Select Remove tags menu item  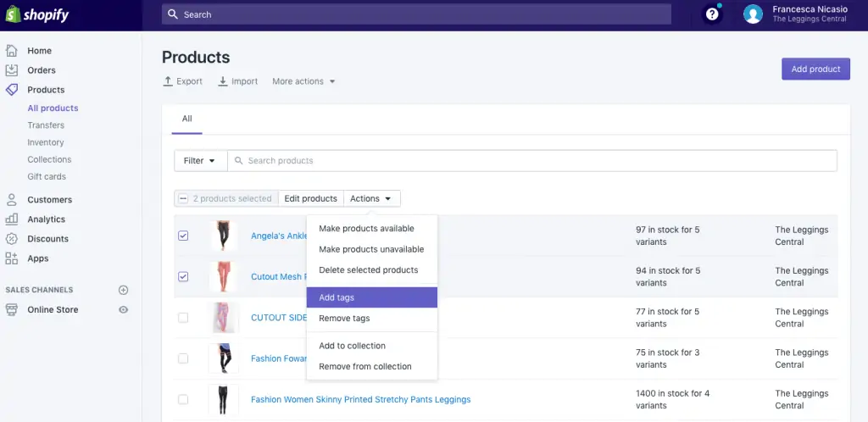coord(372,319)
